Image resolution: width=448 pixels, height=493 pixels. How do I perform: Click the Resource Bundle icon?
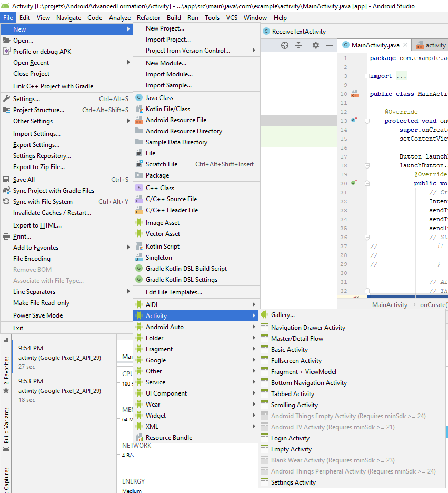tap(139, 438)
